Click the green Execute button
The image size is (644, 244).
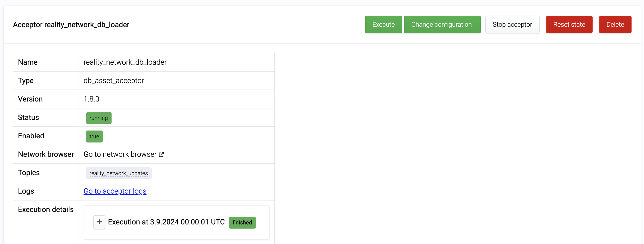pyautogui.click(x=383, y=24)
